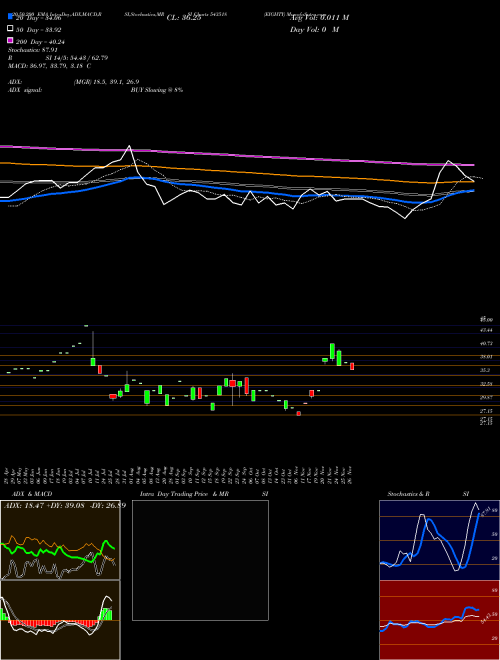Click the blue 20 Day EMA legend swatch
Image resolution: width=500 pixels, height=660 pixels.
(x=10, y=17)
